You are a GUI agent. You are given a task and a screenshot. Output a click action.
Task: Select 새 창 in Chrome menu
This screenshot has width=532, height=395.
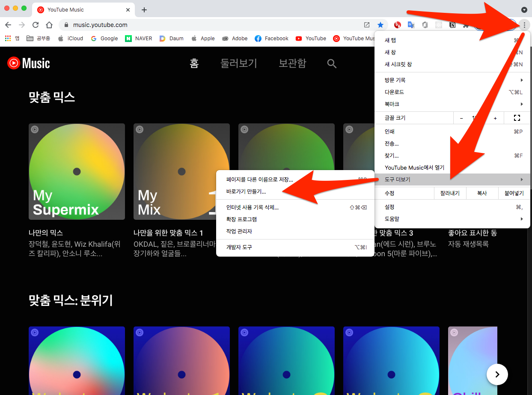pos(452,52)
